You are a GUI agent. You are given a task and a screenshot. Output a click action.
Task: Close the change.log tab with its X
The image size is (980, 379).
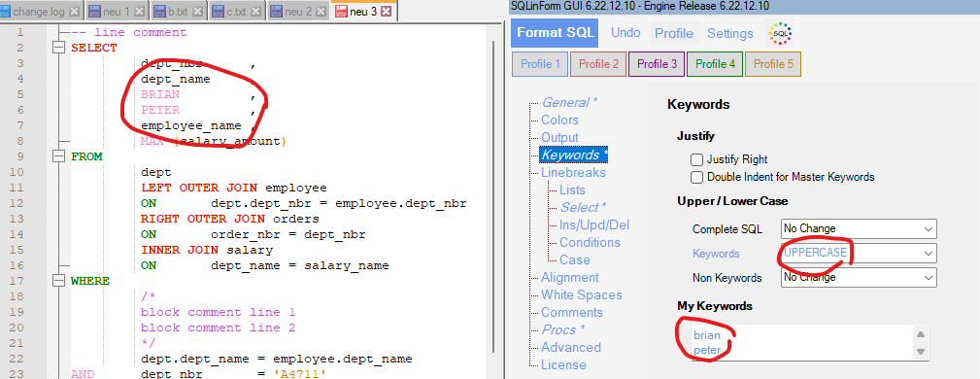[x=75, y=12]
